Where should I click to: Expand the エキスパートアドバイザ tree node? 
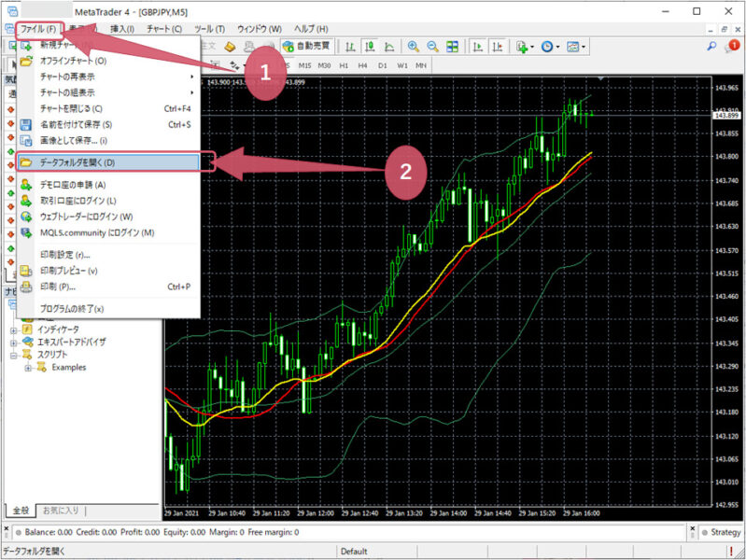(x=14, y=343)
